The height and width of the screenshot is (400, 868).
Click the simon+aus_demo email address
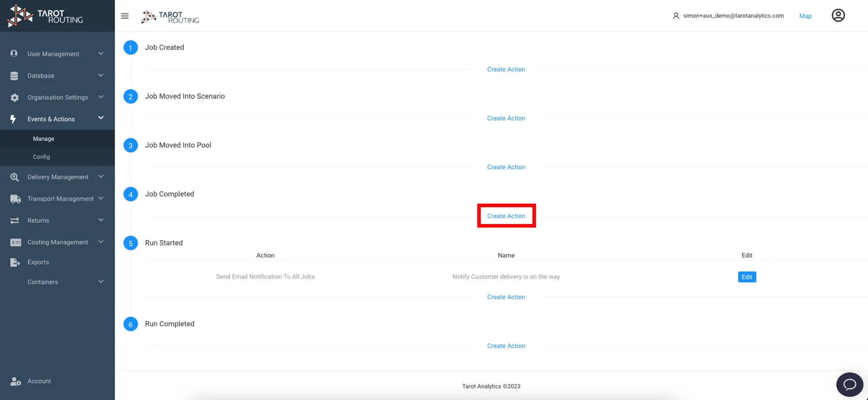[733, 16]
